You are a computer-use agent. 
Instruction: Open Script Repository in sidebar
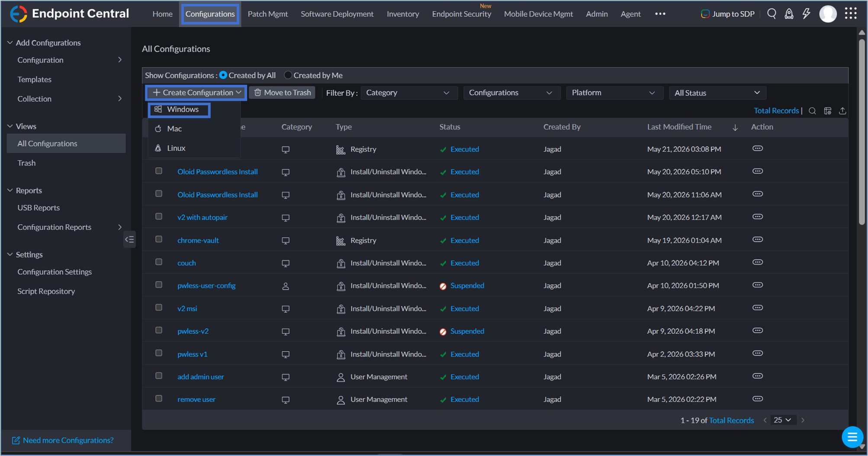click(46, 291)
